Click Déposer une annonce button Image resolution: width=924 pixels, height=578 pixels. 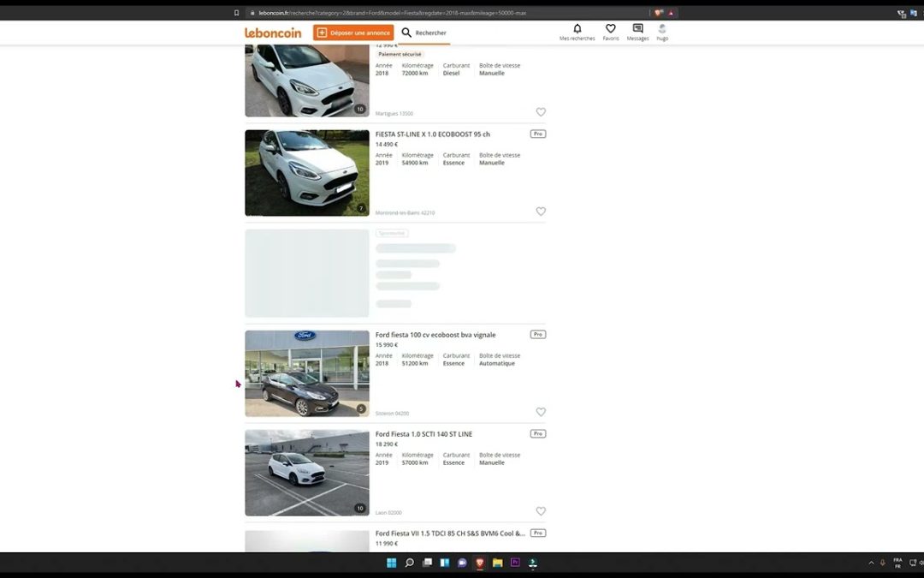click(x=353, y=33)
